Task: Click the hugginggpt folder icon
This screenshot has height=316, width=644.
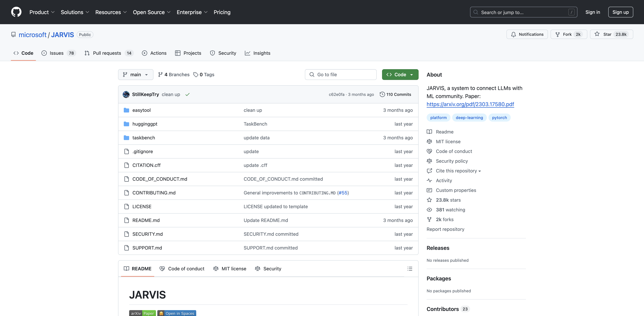Action: click(126, 124)
